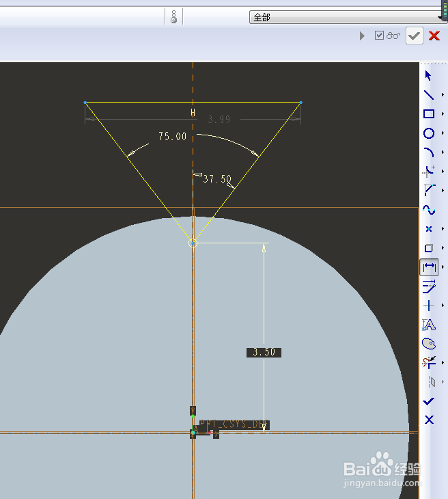Screen dimensions: 448x499
Task: Expand the Circle tool flyout arrow
Action: point(443,133)
